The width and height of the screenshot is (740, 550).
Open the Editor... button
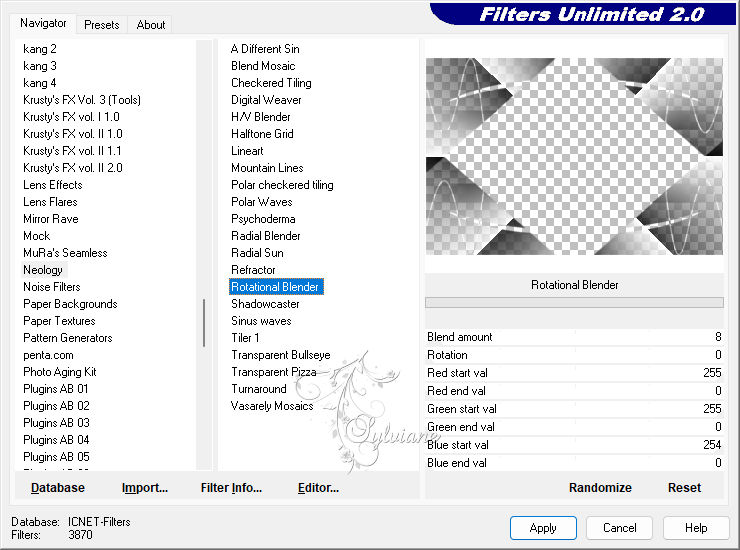[x=318, y=488]
